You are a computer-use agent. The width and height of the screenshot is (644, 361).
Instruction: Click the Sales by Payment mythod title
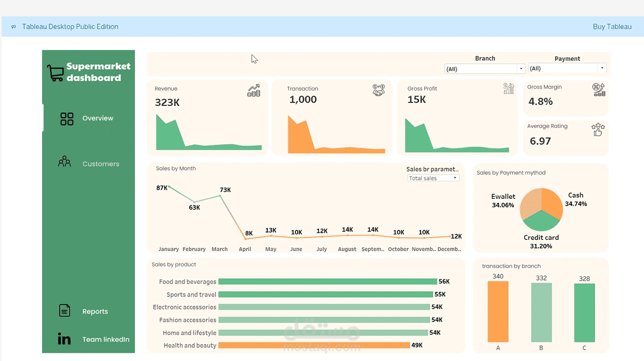(511, 173)
